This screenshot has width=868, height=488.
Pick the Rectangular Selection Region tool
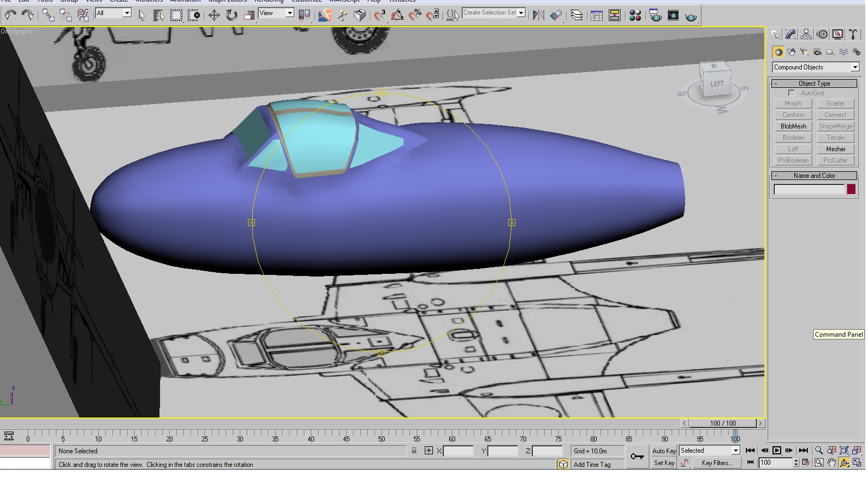tap(176, 15)
